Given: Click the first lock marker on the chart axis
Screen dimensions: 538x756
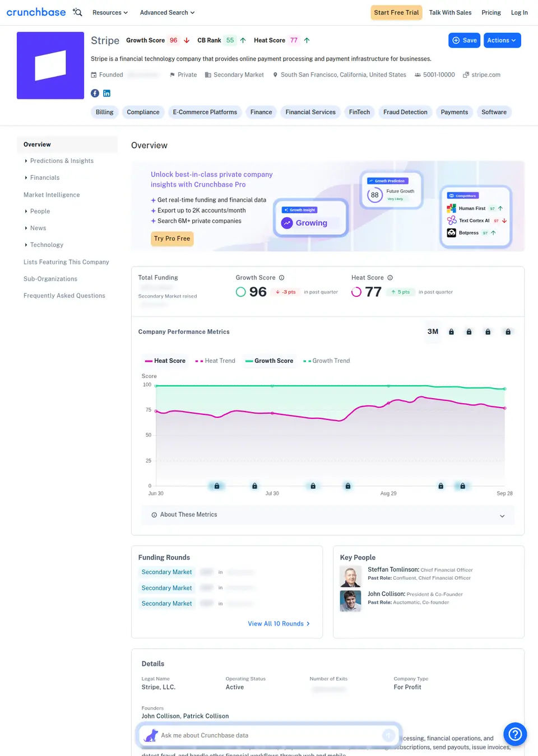Looking at the screenshot, I should [217, 486].
